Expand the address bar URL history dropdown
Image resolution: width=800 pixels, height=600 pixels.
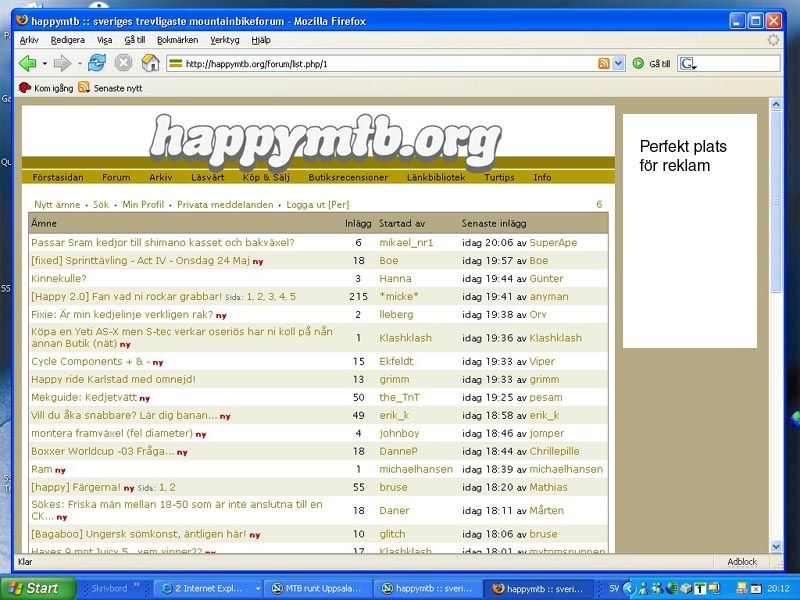coord(618,64)
